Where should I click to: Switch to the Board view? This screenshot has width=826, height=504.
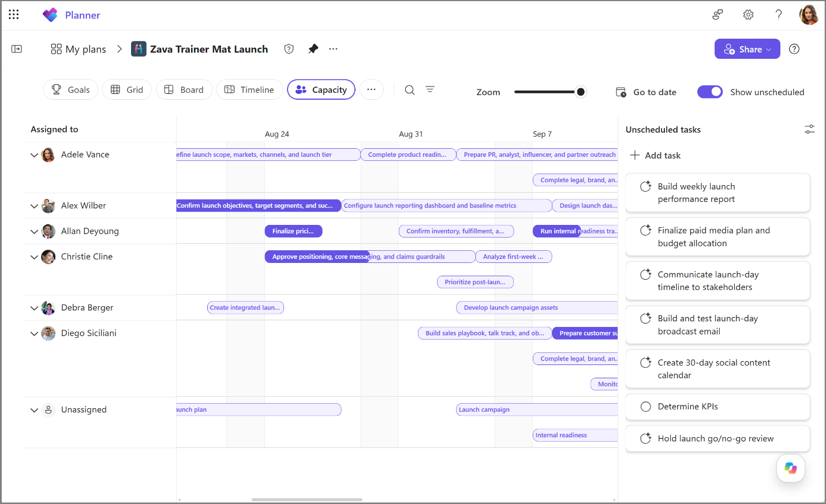coord(184,89)
